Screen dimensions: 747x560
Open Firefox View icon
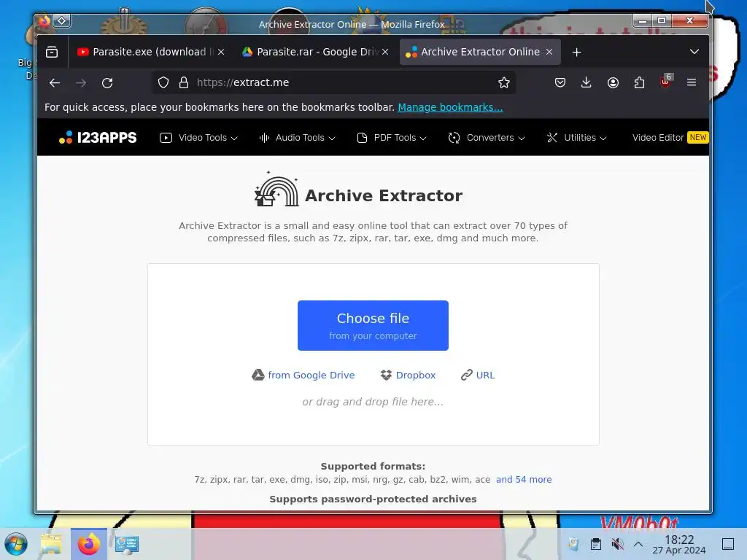52,52
